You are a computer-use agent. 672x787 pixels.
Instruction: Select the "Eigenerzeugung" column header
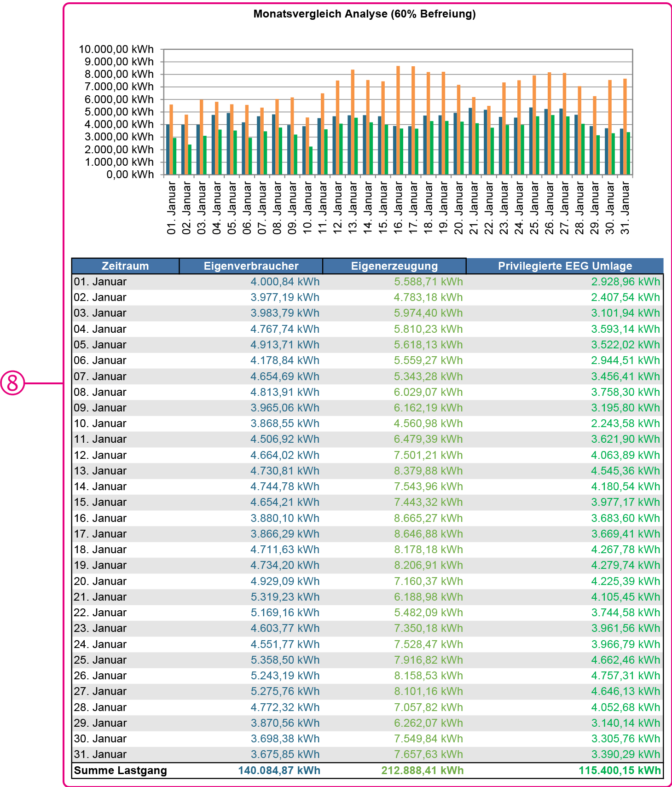click(394, 266)
